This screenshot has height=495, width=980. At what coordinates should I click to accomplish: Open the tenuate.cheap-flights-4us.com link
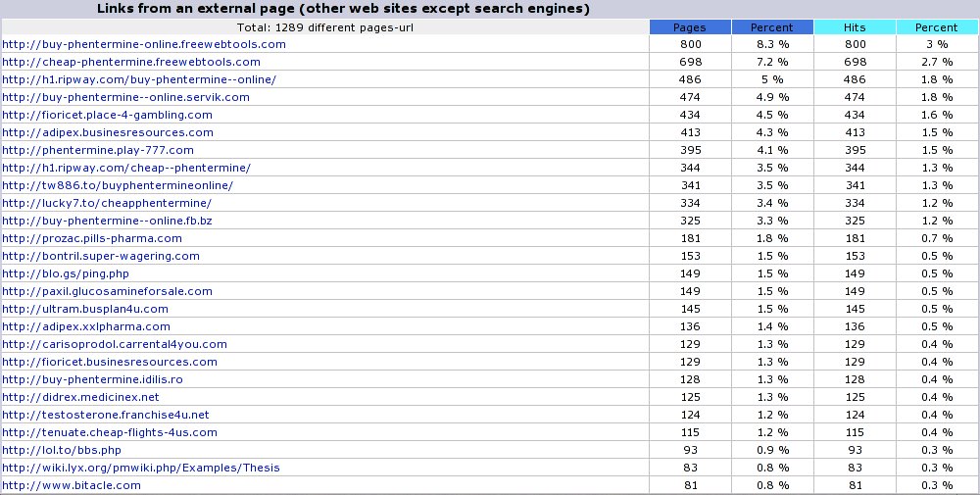110,432
